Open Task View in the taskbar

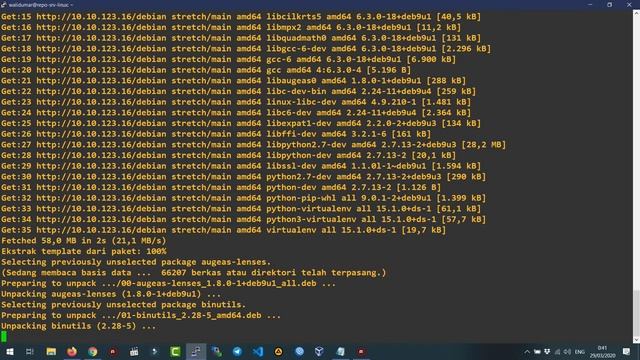coord(30,351)
